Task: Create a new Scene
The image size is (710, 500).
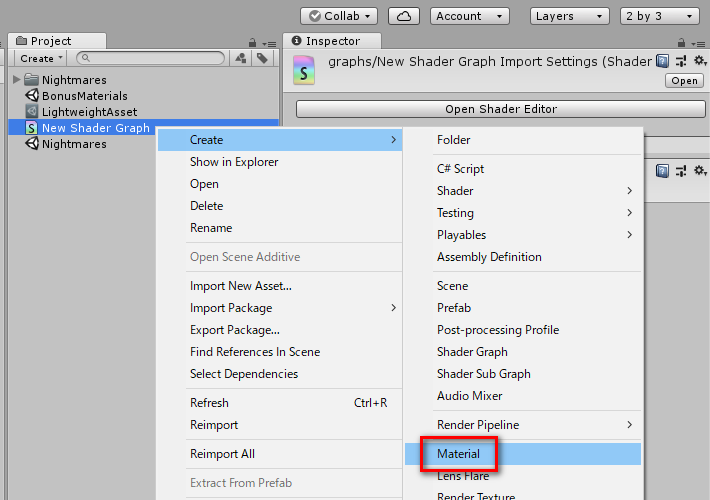Action: pos(523,286)
